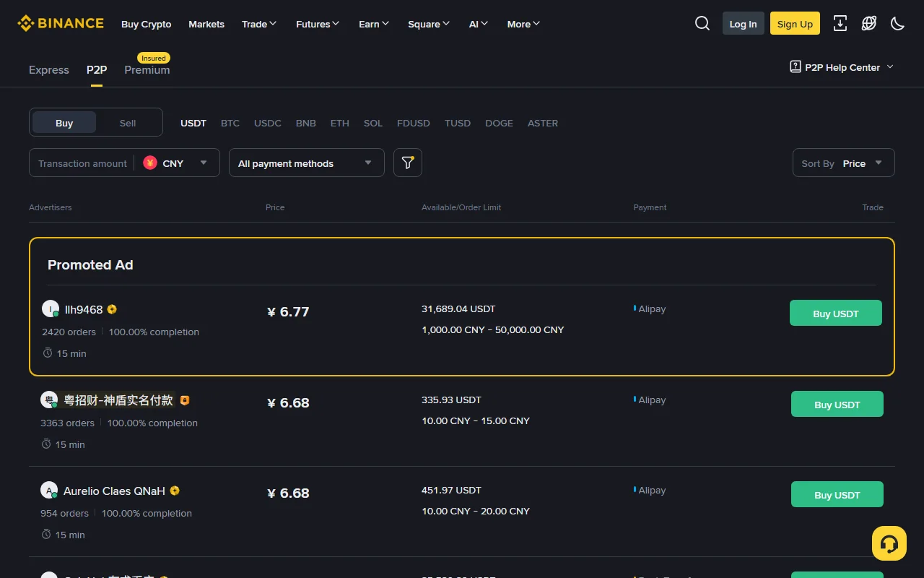
Task: Click the Aurelio Claes QNaH avatar
Action: pyautogui.click(x=48, y=490)
